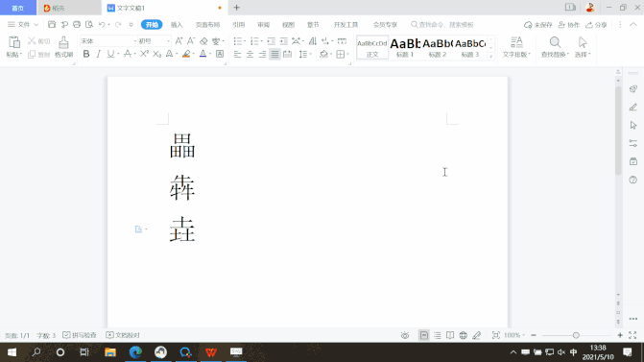Open the help icon in right sidebar
Screen dimensions: 644x362
click(x=632, y=180)
